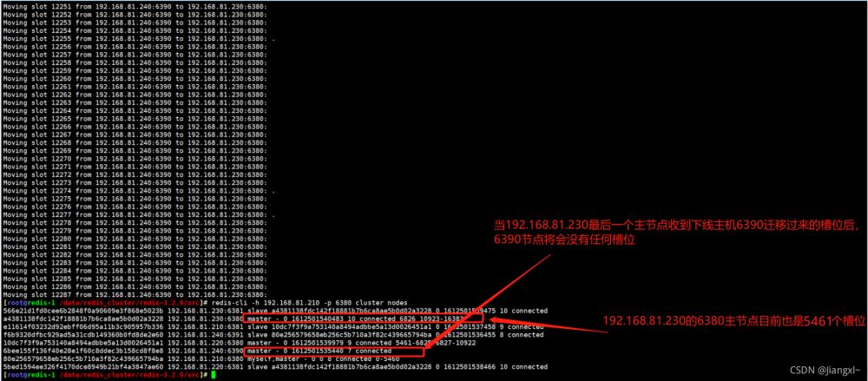Click the CSDN @Jiangxl~ watermark

825,370
